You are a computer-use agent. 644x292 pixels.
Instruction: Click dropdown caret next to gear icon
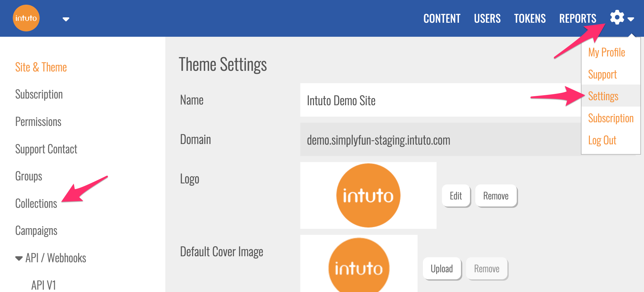pyautogui.click(x=631, y=19)
